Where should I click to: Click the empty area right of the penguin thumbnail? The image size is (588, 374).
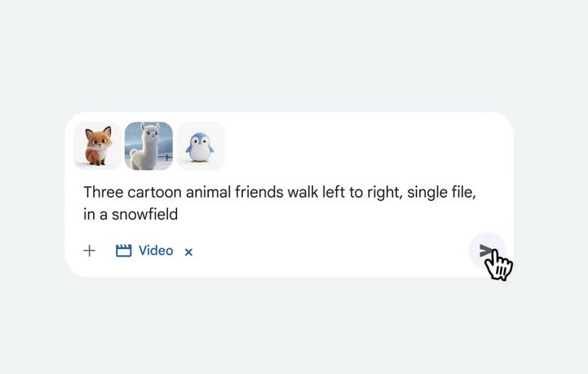[x=368, y=145]
